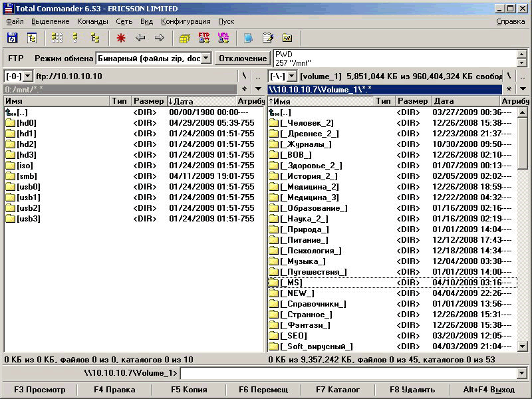This screenshot has width=532, height=399.
Task: Select the [_MS] folder row
Action: [x=392, y=282]
